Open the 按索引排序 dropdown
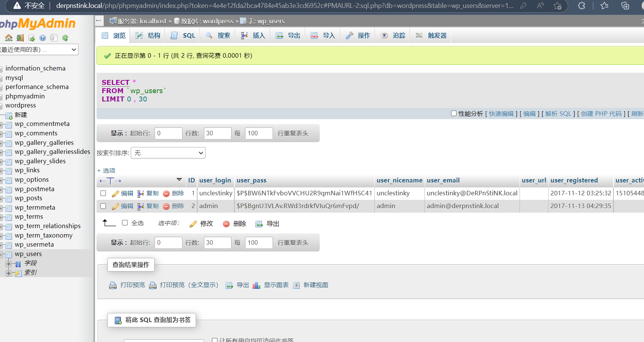 click(168, 153)
